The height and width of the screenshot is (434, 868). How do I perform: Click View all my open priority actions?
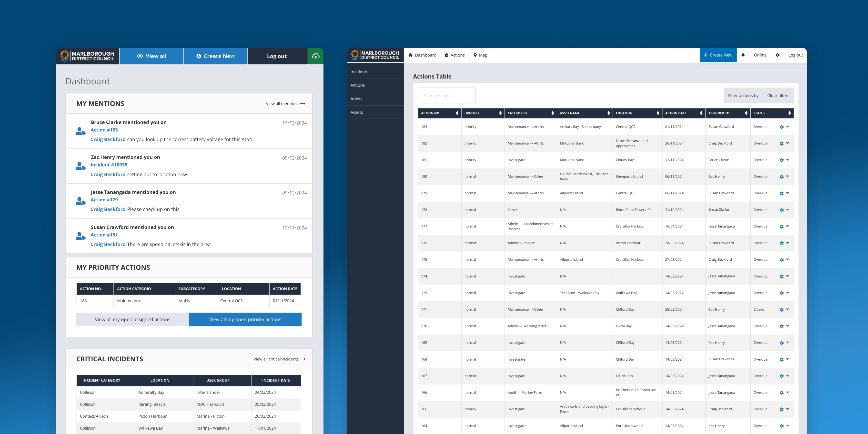point(245,319)
